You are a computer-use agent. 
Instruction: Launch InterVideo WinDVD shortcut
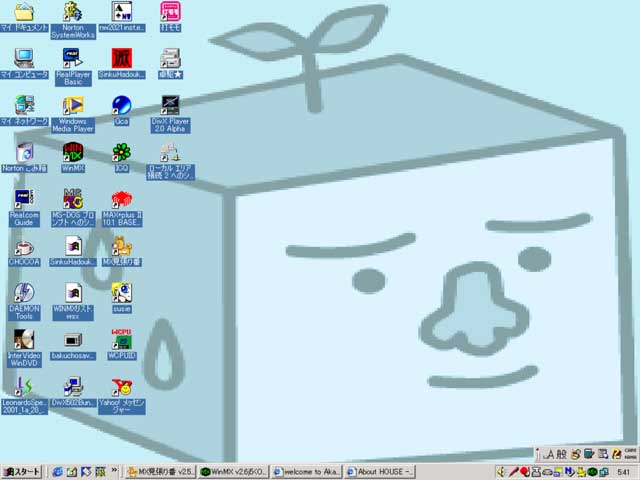24,338
